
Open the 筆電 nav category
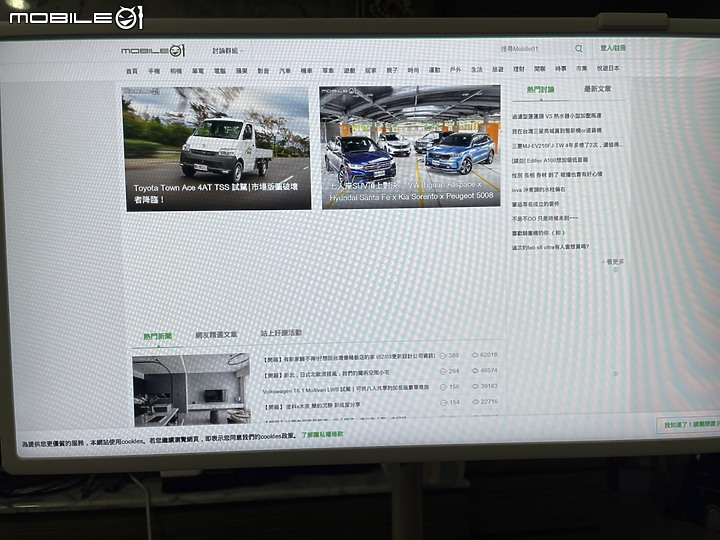pyautogui.click(x=198, y=71)
